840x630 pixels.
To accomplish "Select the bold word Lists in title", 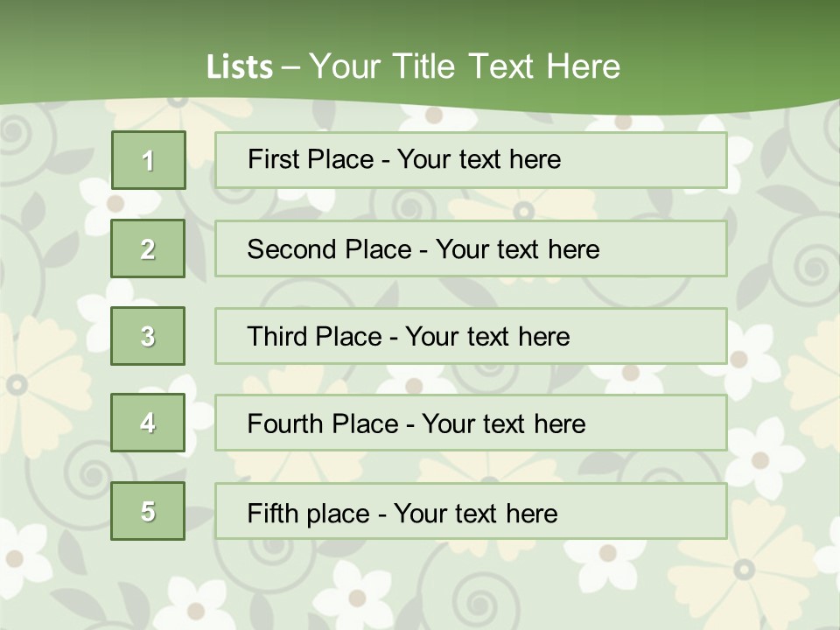I will point(240,67).
